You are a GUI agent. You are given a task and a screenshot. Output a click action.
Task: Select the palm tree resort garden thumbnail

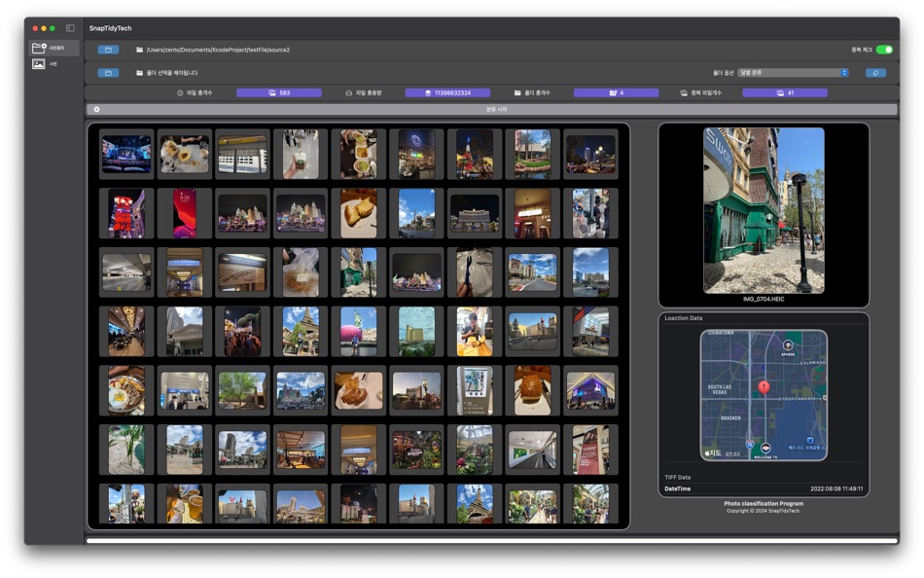[x=533, y=155]
